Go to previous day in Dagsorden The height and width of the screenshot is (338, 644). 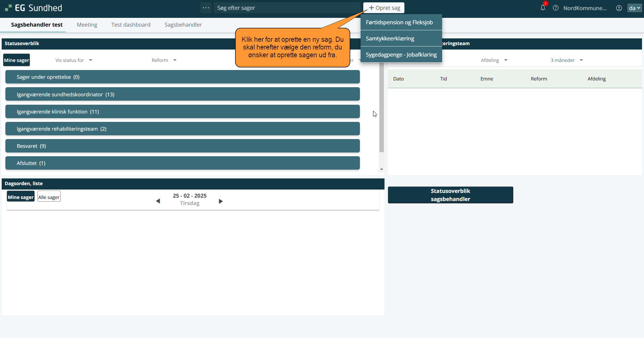point(158,201)
